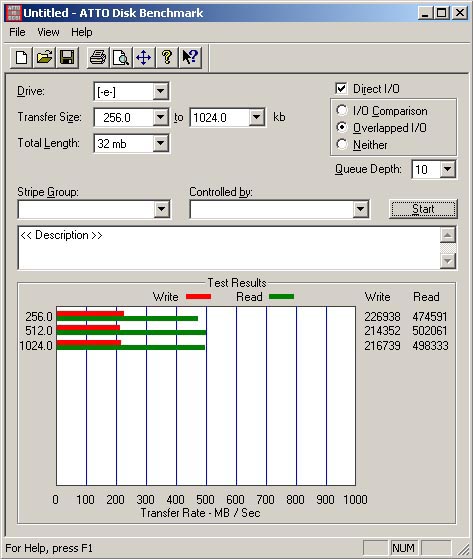This screenshot has width=473, height=559.
Task: Save results using the floppy disk icon
Action: 67,57
